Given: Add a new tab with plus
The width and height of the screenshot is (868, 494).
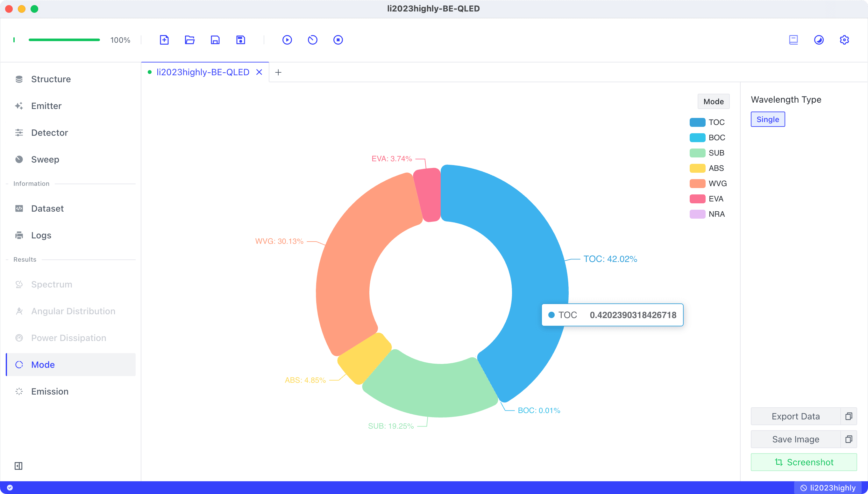Looking at the screenshot, I should 278,72.
